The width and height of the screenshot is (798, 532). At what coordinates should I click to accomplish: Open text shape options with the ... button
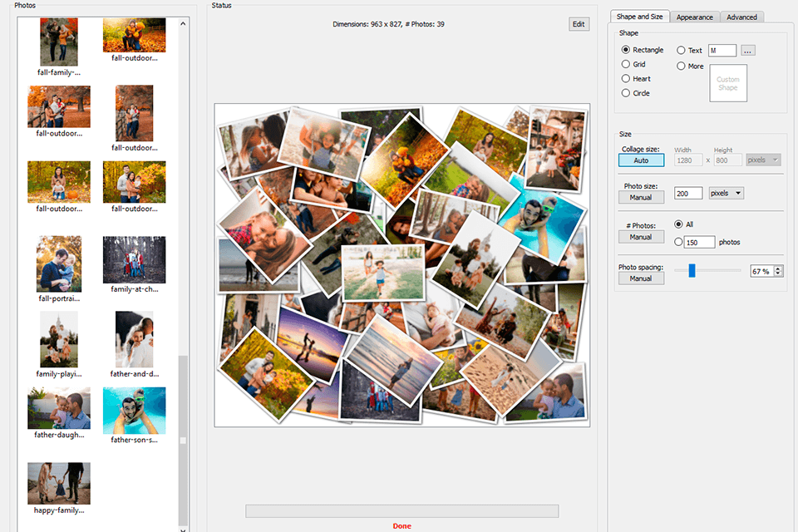click(747, 50)
